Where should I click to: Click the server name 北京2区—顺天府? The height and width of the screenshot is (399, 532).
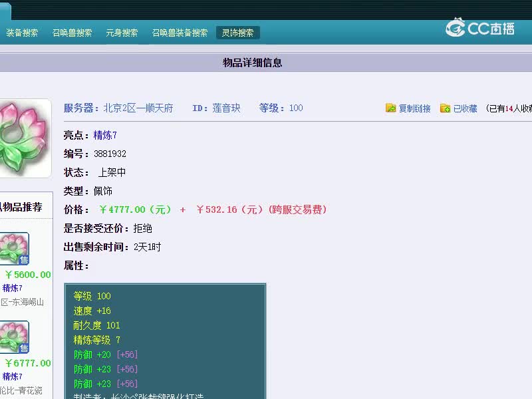click(138, 108)
